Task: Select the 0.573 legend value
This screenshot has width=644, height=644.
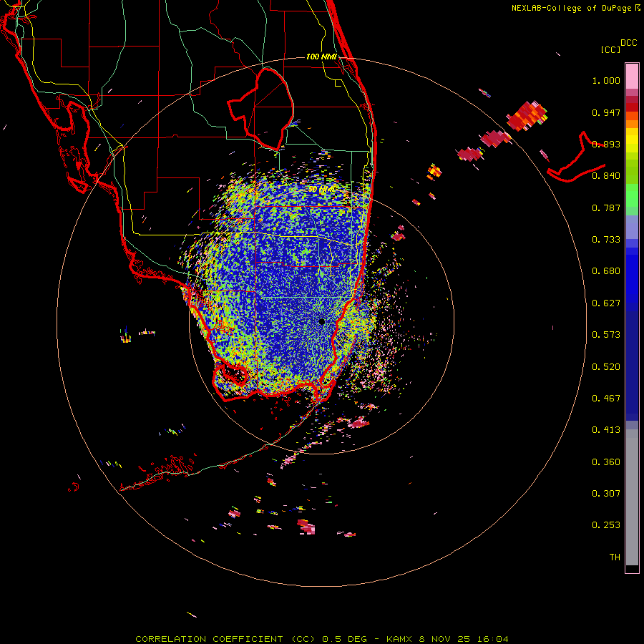Action: [x=606, y=335]
